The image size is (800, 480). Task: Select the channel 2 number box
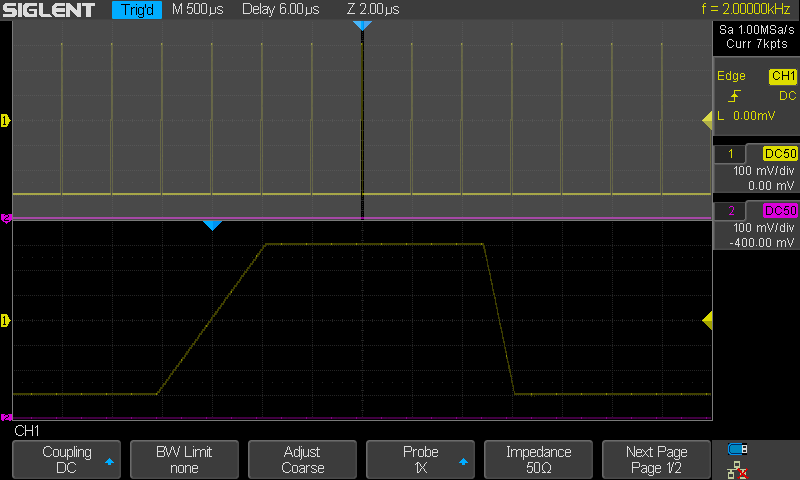(731, 211)
